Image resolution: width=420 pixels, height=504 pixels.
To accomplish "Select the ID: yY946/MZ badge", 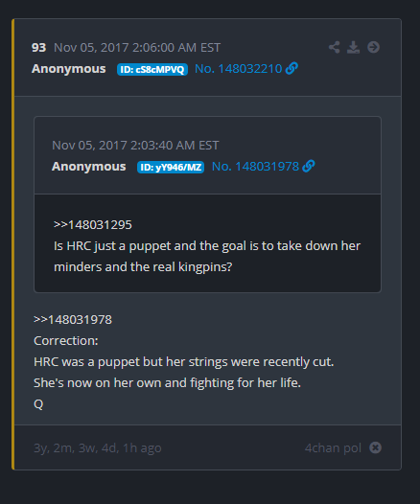I will tap(171, 167).
